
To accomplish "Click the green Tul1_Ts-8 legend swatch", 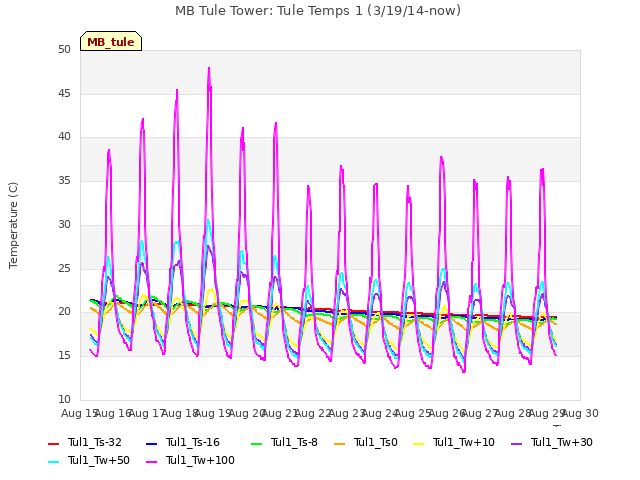I will pos(256,443).
